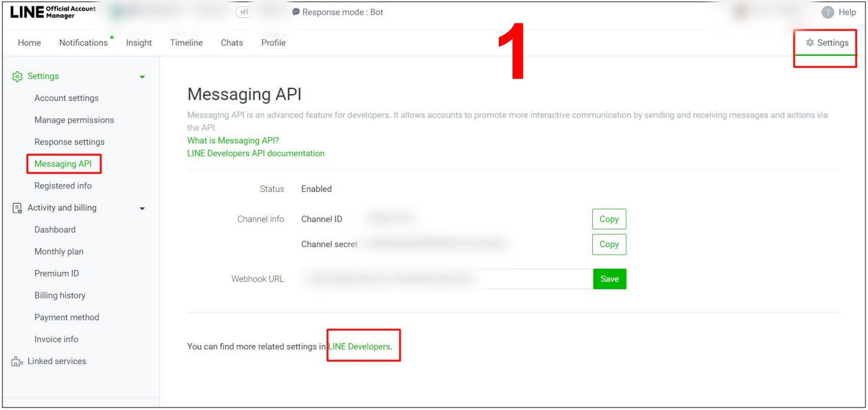This screenshot has height=410, width=868.
Task: Open Billing history in sidebar
Action: (60, 295)
